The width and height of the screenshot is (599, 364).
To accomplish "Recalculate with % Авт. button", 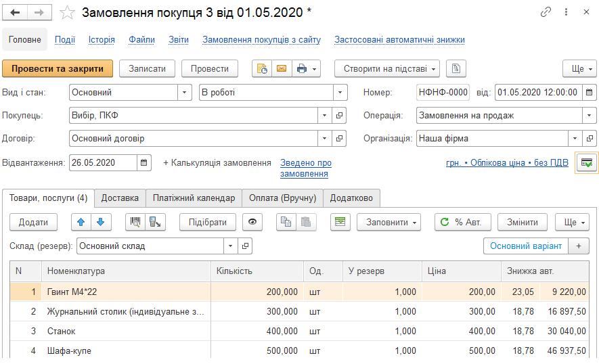I will (x=463, y=223).
